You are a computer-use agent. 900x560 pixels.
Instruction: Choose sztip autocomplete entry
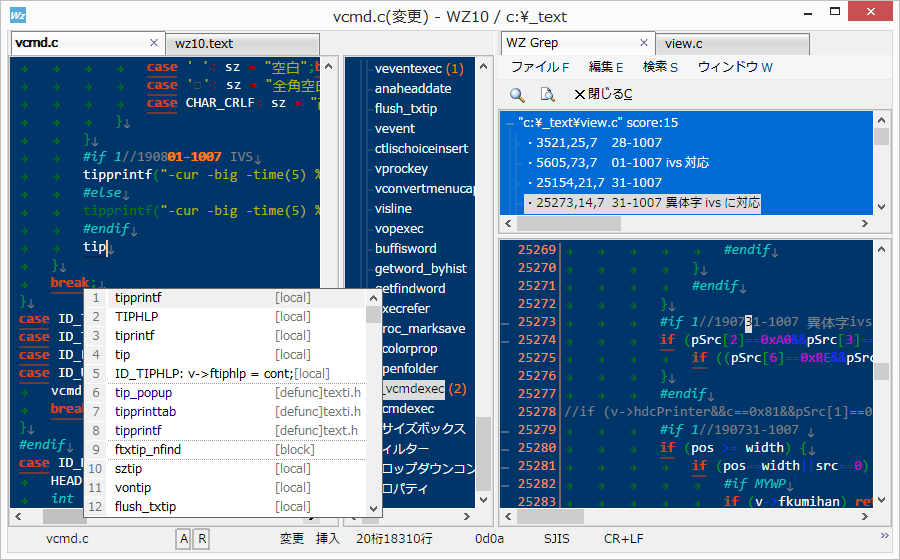[225, 468]
